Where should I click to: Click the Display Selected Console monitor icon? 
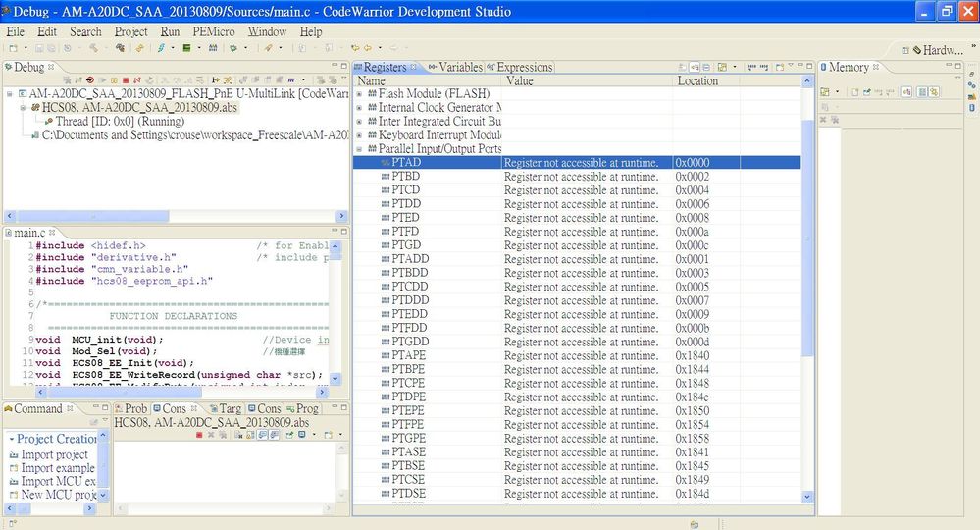point(302,435)
